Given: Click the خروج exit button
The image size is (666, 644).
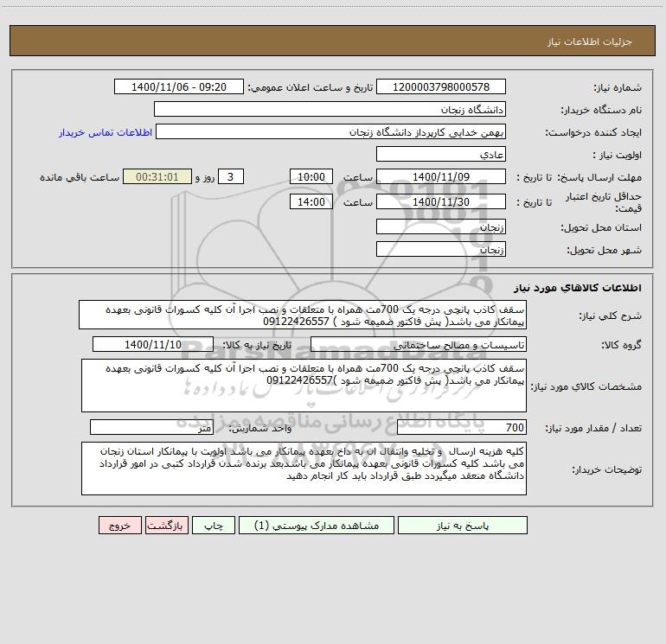Looking at the screenshot, I should pos(119,525).
